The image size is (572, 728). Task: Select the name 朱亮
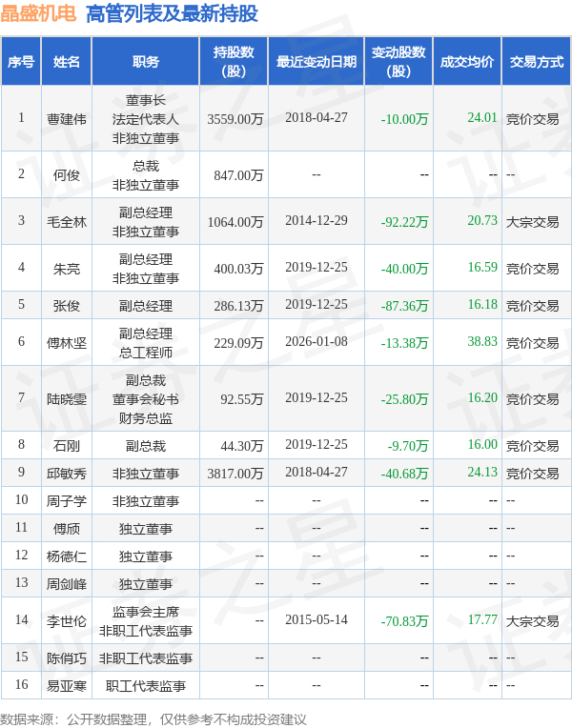coord(67,269)
